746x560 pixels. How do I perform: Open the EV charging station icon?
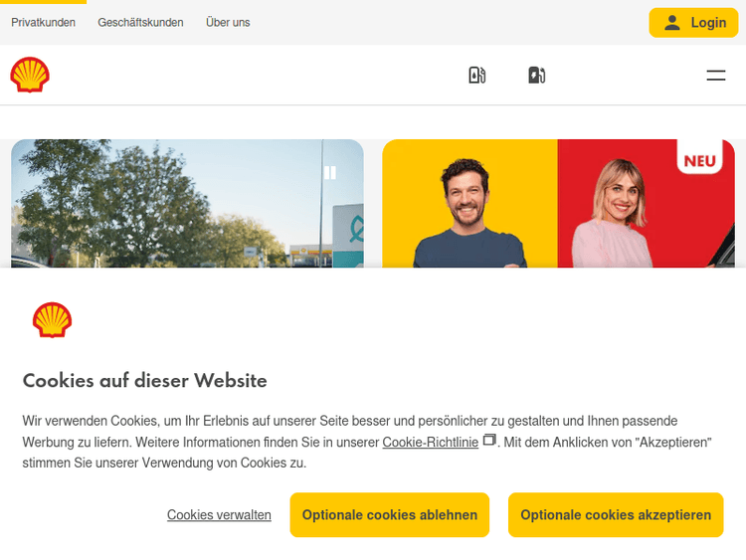click(536, 75)
